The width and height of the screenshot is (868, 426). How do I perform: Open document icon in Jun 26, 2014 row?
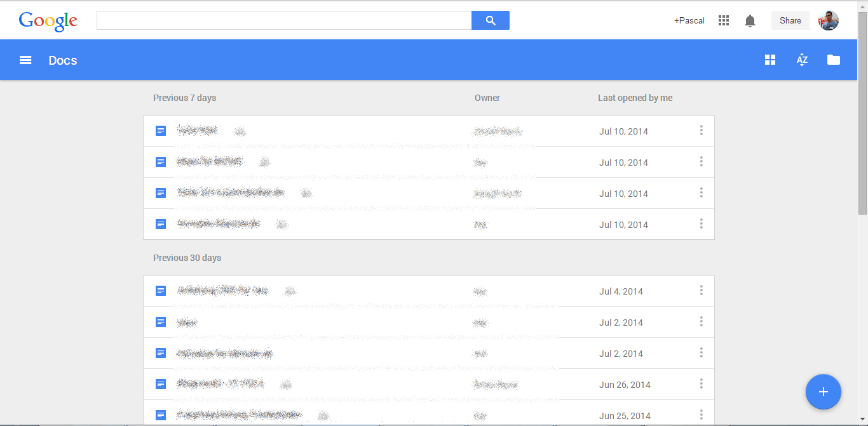(161, 384)
